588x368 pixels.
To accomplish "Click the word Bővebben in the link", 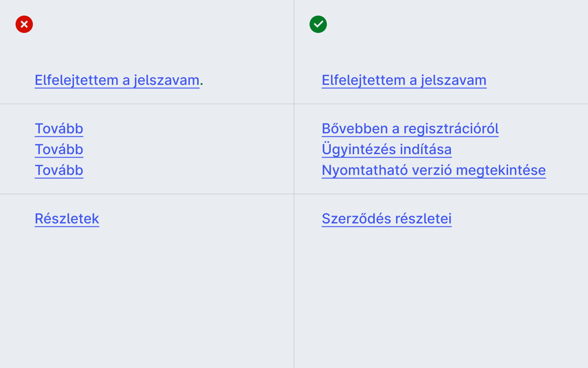I will pos(355,129).
